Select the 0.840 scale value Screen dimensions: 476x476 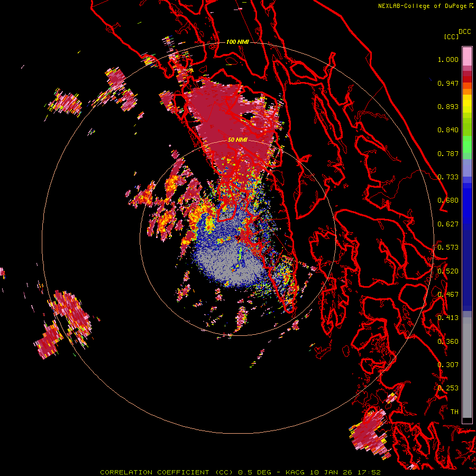448,130
